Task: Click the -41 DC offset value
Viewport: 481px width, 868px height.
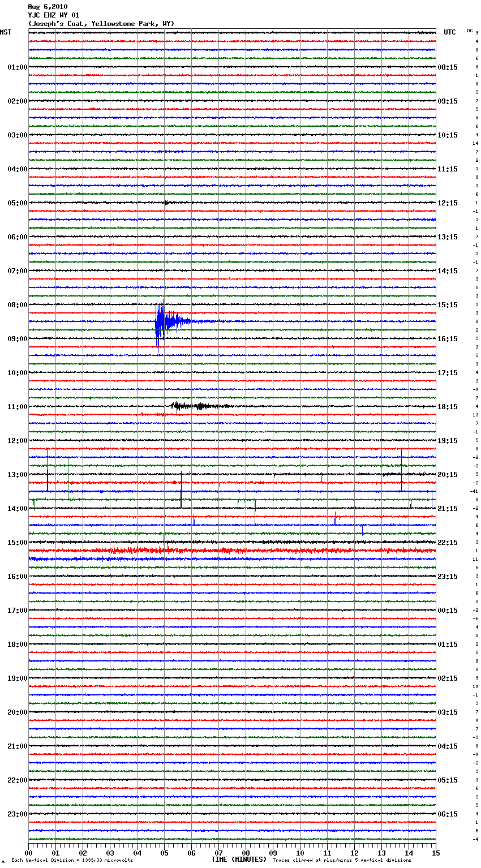Action: pos(474,491)
